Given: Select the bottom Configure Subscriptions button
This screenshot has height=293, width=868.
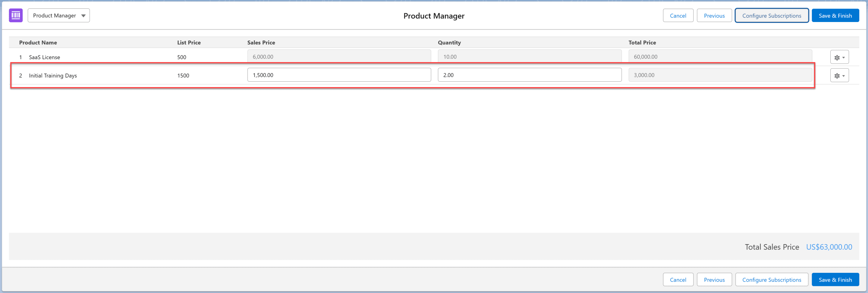Looking at the screenshot, I should (771, 279).
